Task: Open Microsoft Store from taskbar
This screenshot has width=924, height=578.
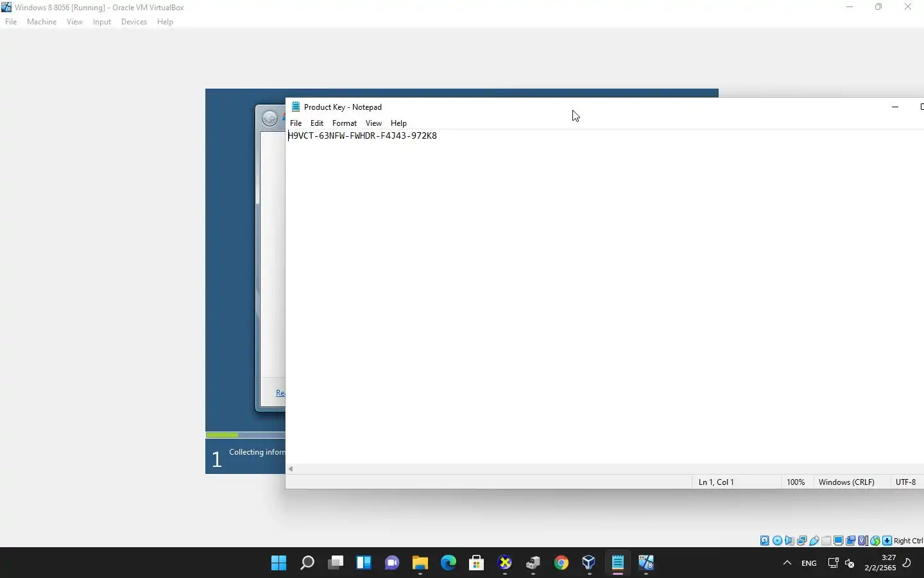Action: click(476, 563)
